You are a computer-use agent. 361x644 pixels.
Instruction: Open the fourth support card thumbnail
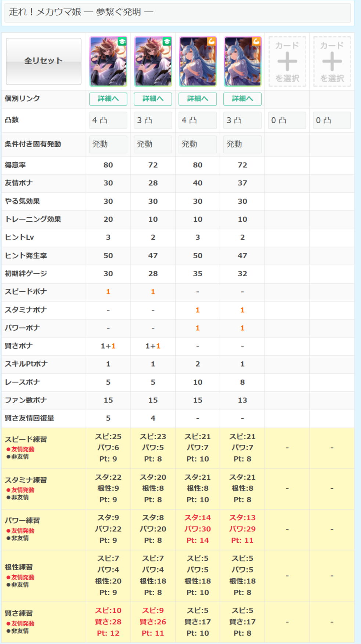point(242,61)
